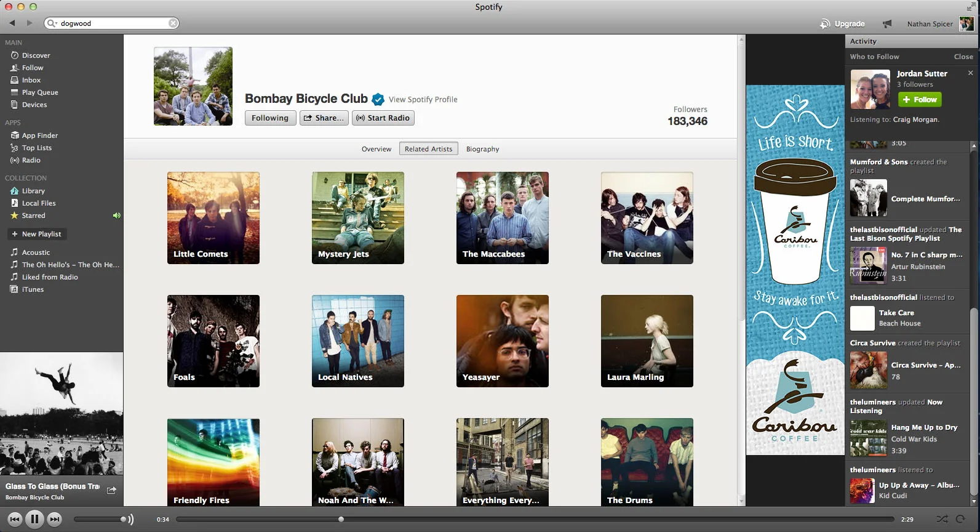Open the Friendly Fires artist tile
980x532 pixels.
[x=213, y=462]
